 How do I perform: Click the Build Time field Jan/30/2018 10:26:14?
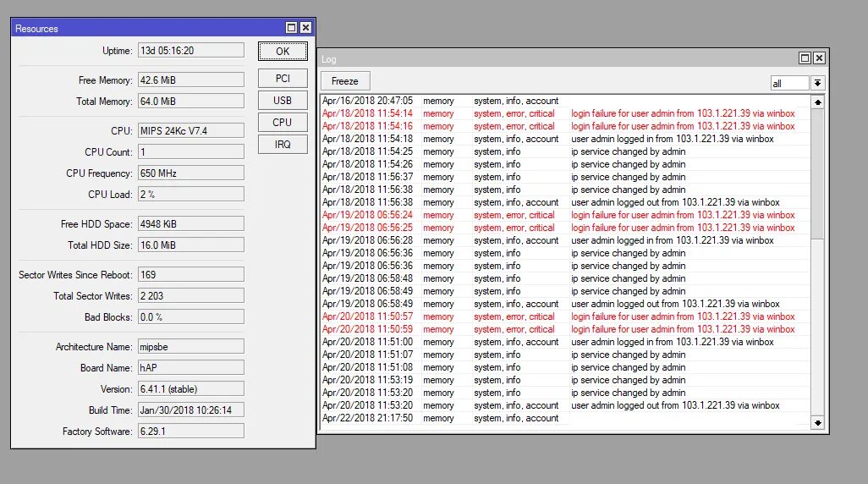click(191, 410)
